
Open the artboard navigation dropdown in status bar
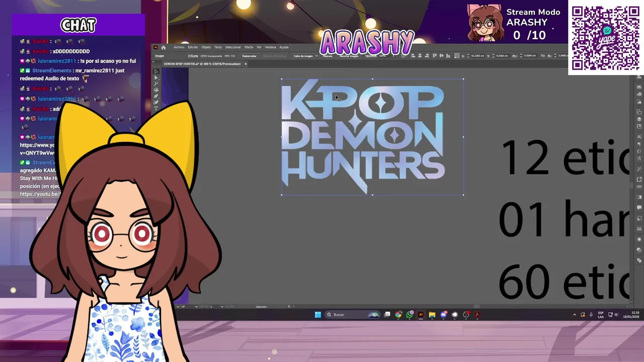pyautogui.click(x=222, y=307)
